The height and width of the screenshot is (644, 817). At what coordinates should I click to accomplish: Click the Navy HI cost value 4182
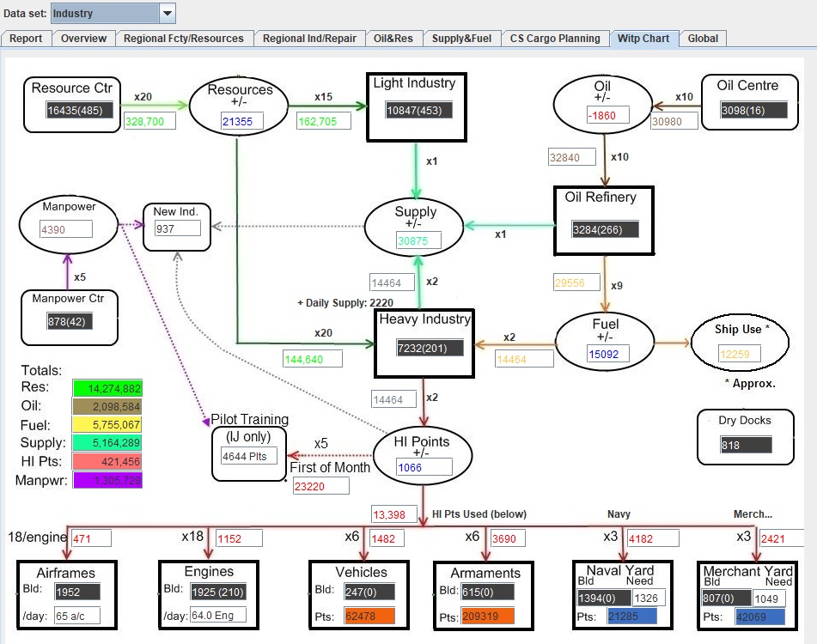[653, 538]
